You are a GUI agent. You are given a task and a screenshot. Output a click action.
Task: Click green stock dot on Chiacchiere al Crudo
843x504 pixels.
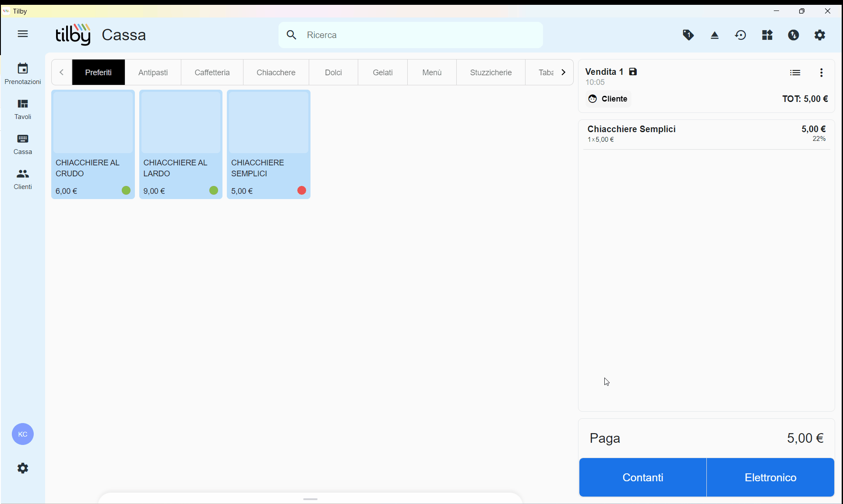126,190
